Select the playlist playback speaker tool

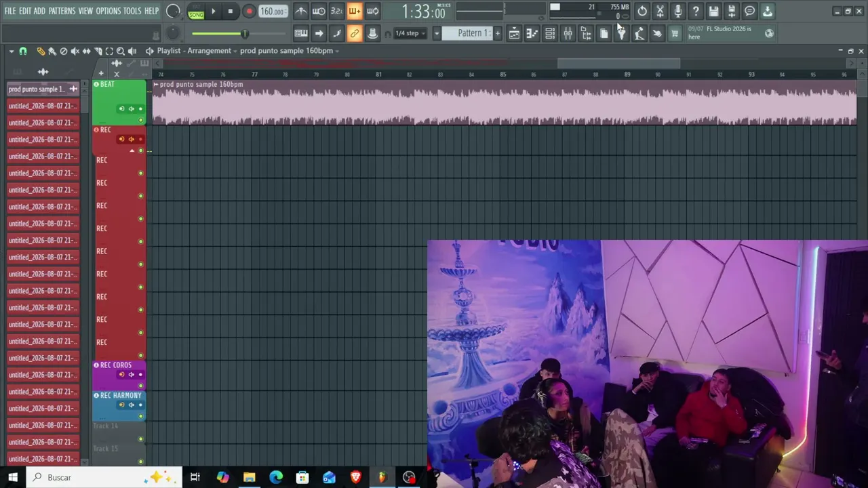(132, 51)
